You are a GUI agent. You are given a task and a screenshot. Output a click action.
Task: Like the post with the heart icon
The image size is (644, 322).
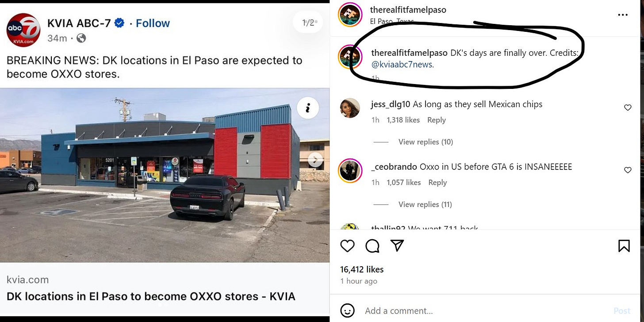[348, 245]
